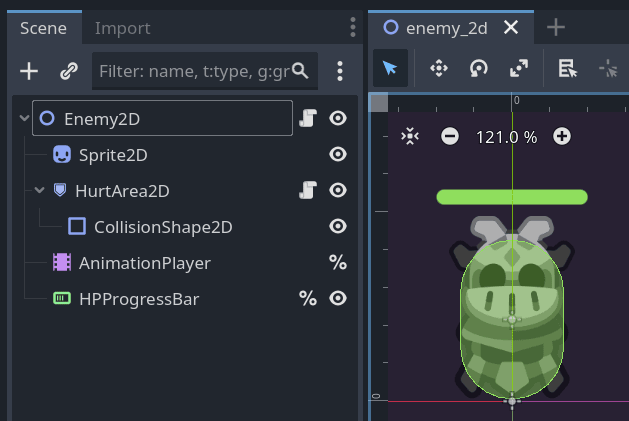Add a new scene tab
This screenshot has width=629, height=421.
pyautogui.click(x=555, y=28)
